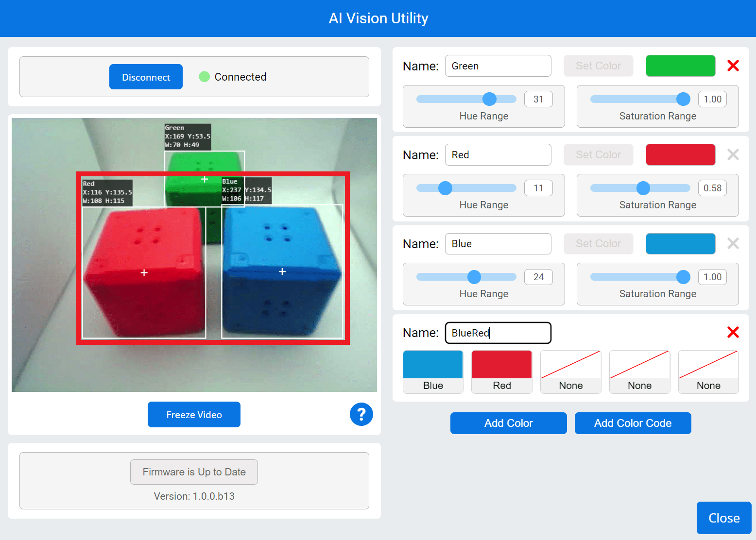Click the BlueRed name text field
Image resolution: width=756 pixels, height=540 pixels.
[498, 333]
